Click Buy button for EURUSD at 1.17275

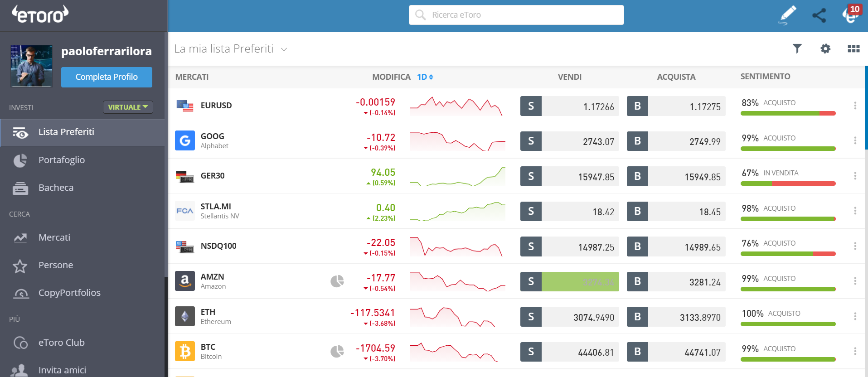point(676,106)
